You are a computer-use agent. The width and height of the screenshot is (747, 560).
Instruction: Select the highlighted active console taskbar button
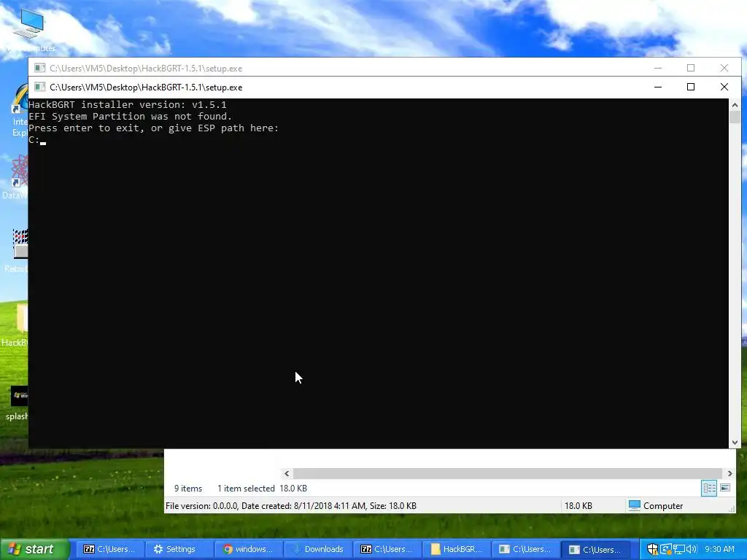(x=595, y=549)
